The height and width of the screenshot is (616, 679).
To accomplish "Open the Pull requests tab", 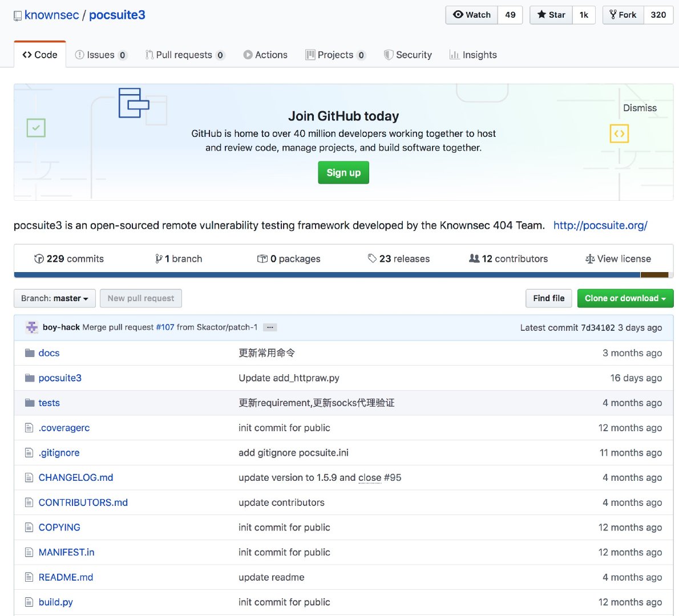I will tap(184, 55).
